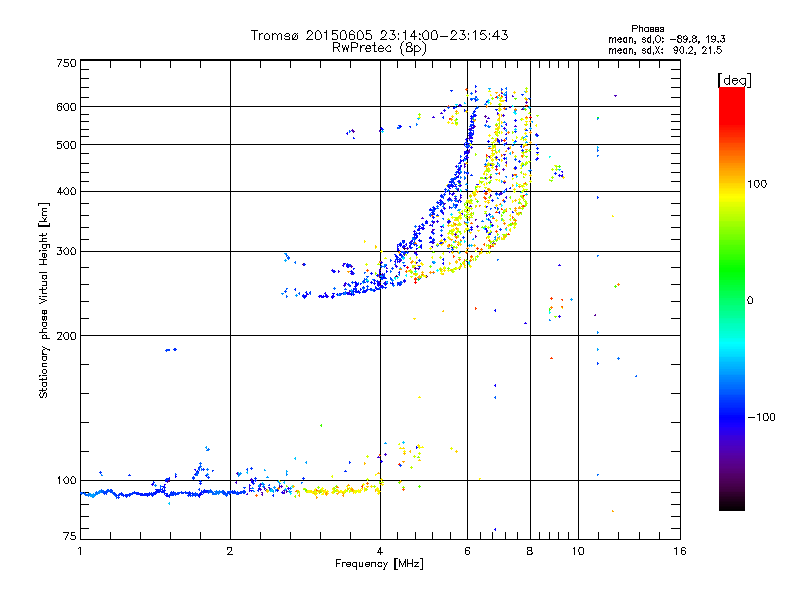800x600 pixels.
Task: Click x-axis tick label '16'
Action: coord(680,551)
